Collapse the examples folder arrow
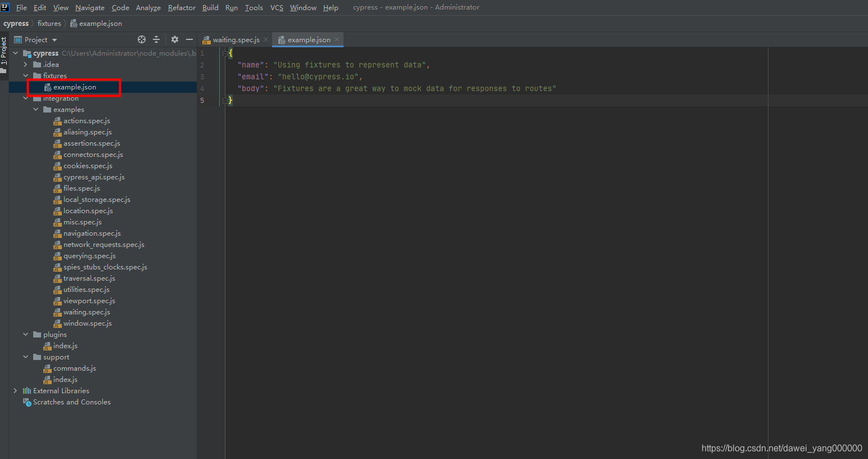868x459 pixels. [x=36, y=110]
